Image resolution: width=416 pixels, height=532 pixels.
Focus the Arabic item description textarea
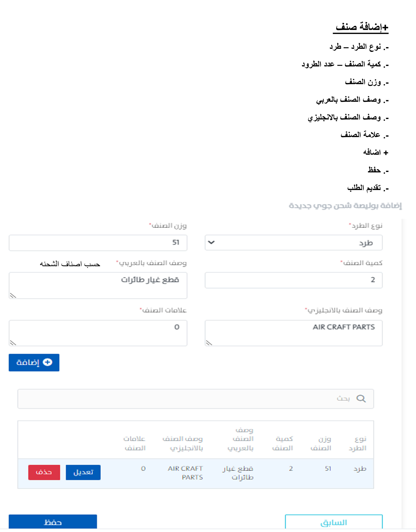click(98, 285)
